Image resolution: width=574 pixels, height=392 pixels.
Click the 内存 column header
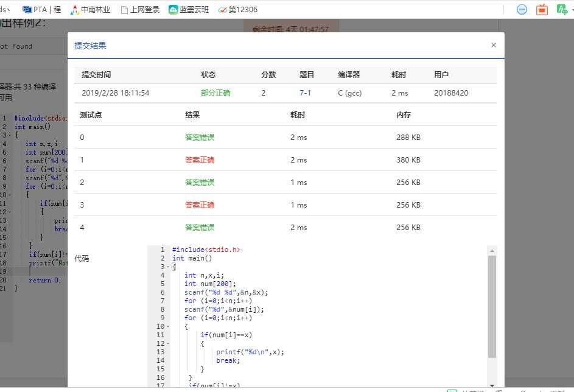pos(404,115)
